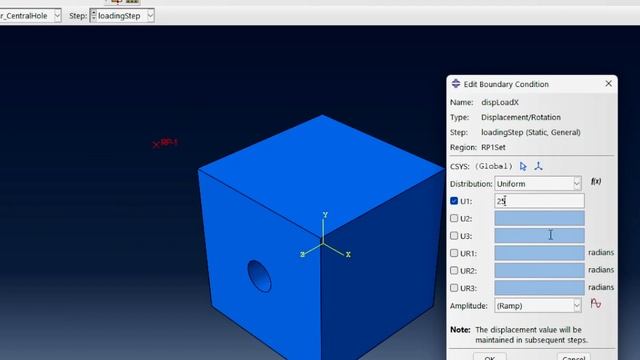The height and width of the screenshot is (360, 640).
Task: Click the Displacement/Rotation type text
Action: click(521, 117)
